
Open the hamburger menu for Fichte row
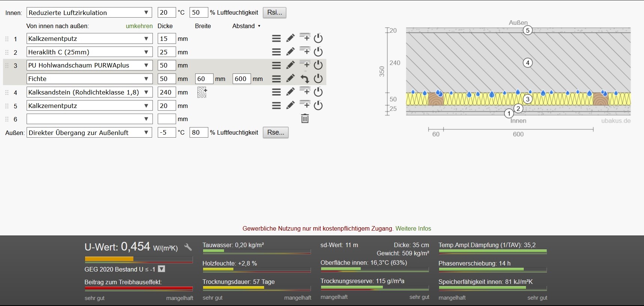[276, 79]
